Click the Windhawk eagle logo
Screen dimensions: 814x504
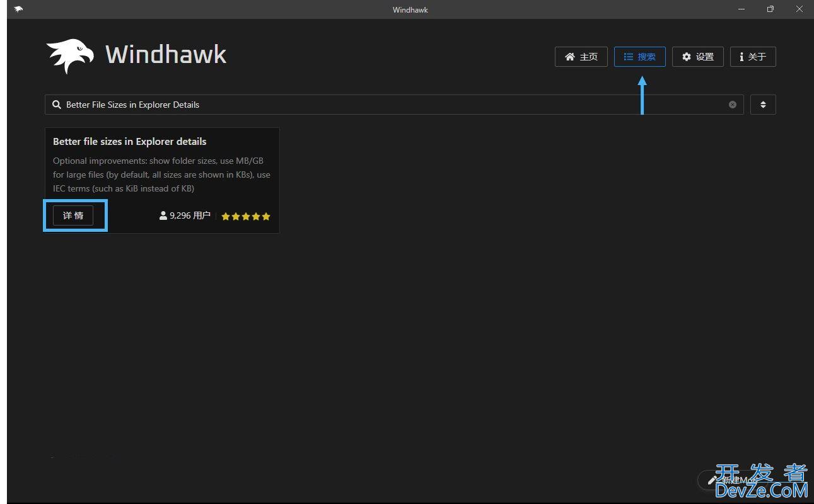tap(70, 55)
